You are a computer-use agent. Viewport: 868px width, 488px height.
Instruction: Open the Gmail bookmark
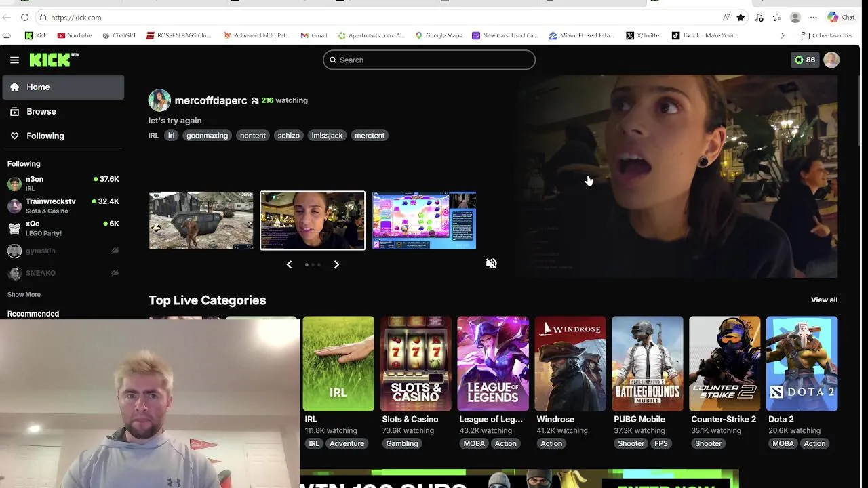314,35
